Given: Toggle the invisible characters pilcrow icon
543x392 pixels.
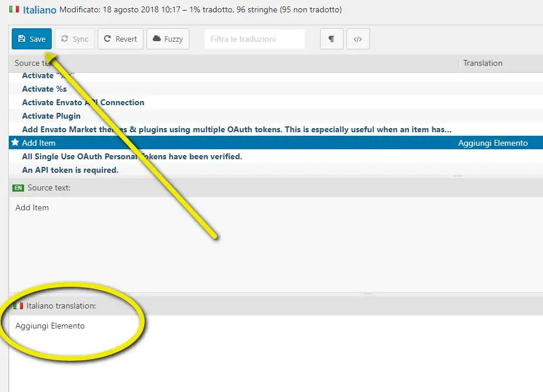Looking at the screenshot, I should pyautogui.click(x=331, y=39).
